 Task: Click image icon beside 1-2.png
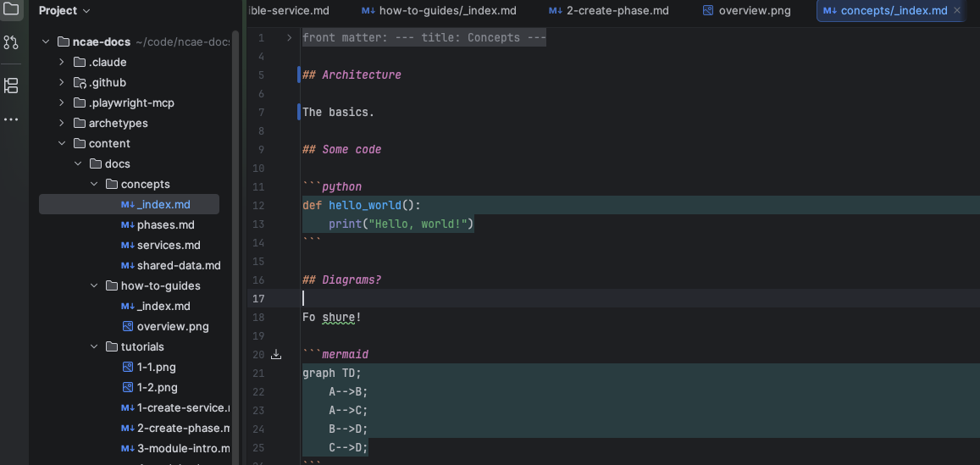point(128,388)
